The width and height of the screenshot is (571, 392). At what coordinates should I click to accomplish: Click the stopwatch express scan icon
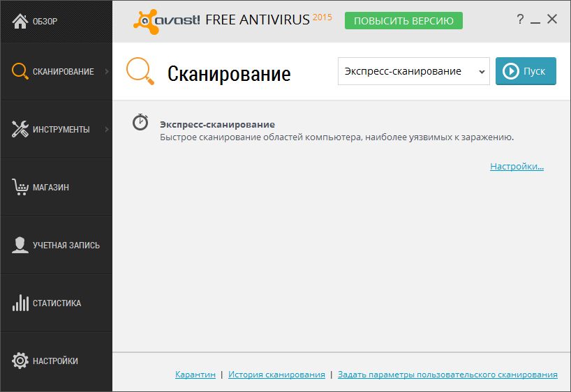pyautogui.click(x=140, y=122)
